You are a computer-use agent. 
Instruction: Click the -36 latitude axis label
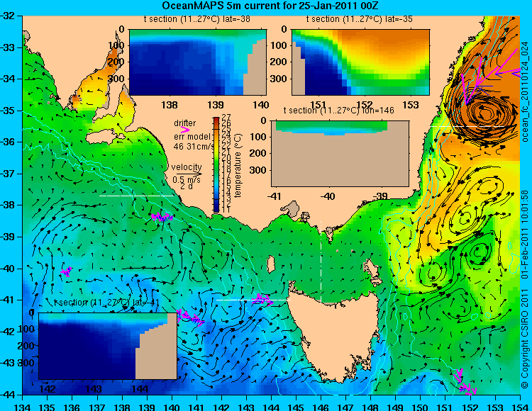(9, 142)
